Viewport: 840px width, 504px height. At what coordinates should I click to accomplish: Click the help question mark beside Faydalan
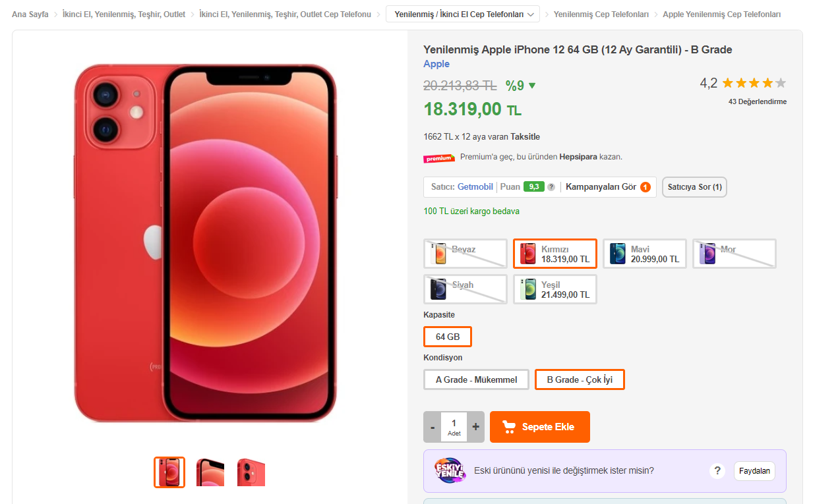[x=717, y=471]
